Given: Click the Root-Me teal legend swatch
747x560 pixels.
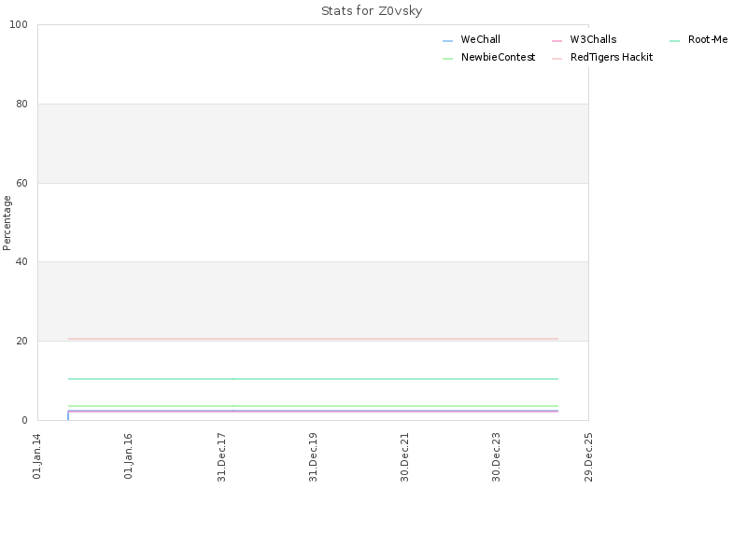Looking at the screenshot, I should 674,41.
